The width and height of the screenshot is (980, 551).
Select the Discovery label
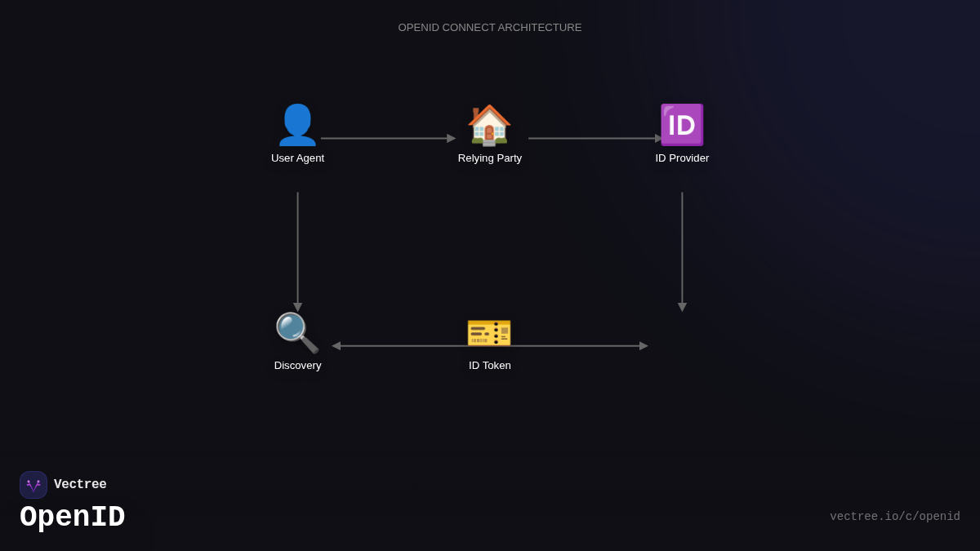(297, 365)
